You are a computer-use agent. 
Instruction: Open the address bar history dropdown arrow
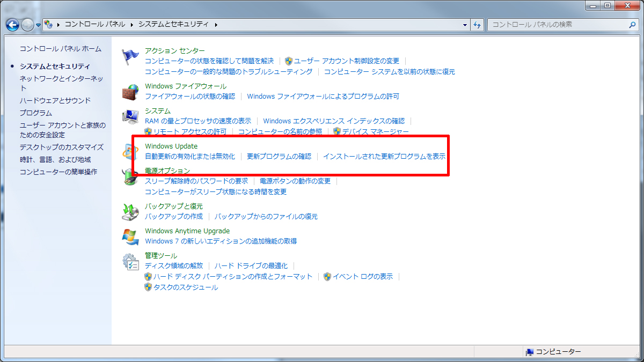[465, 25]
